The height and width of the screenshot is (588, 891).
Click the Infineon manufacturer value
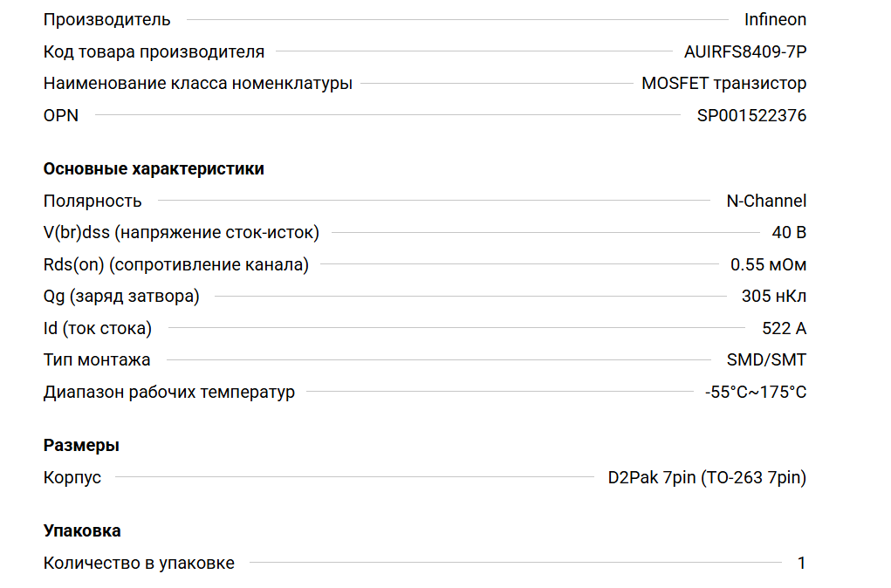[775, 19]
